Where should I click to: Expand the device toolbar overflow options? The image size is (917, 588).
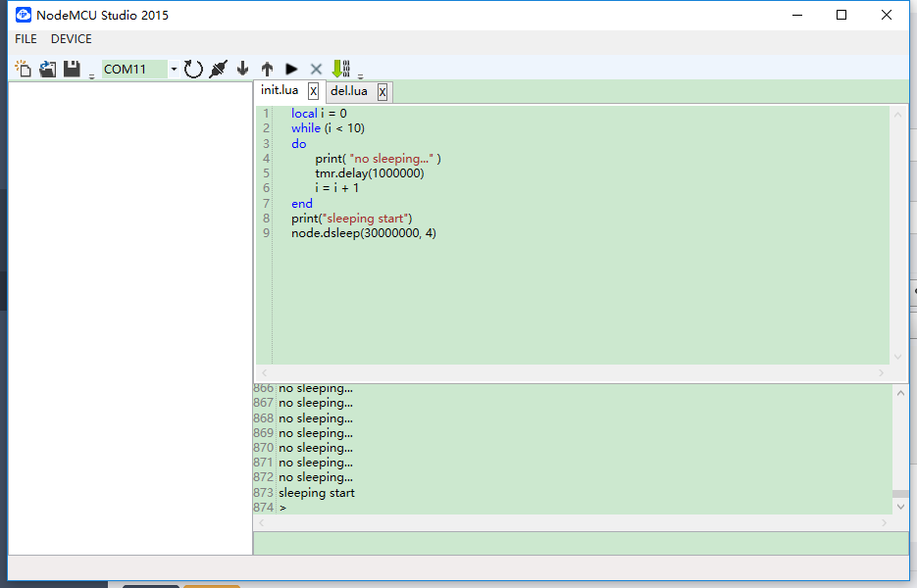pos(360,76)
